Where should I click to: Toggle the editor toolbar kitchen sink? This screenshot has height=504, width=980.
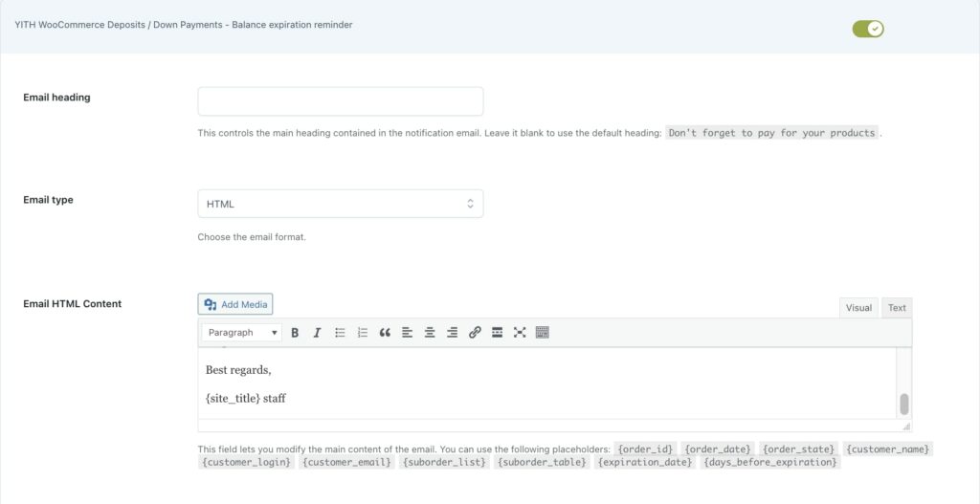tap(543, 333)
